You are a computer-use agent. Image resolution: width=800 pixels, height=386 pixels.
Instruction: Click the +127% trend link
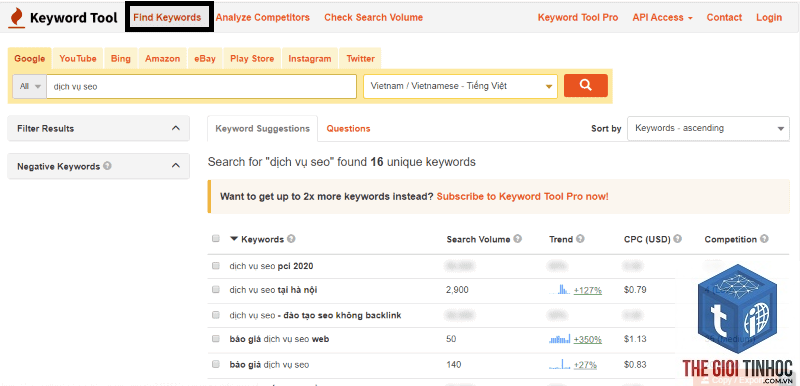[588, 290]
